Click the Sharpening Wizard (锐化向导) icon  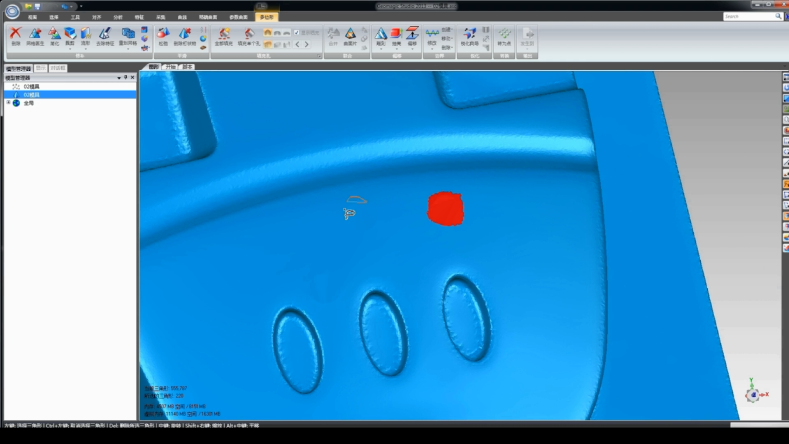(470, 35)
